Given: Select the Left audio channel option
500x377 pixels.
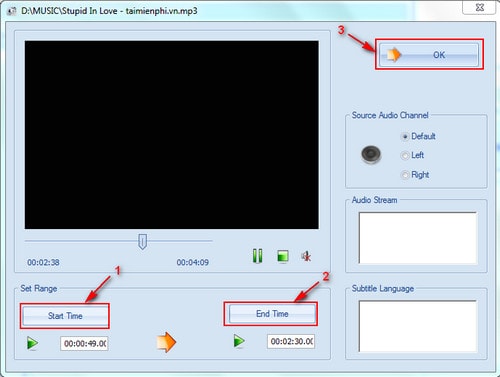Looking at the screenshot, I should click(413, 155).
